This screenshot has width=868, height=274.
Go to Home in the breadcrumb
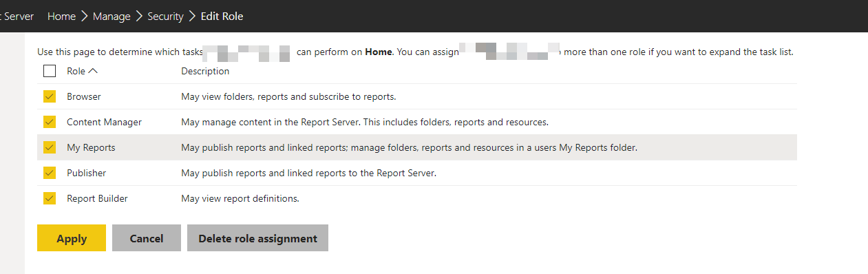tap(61, 16)
